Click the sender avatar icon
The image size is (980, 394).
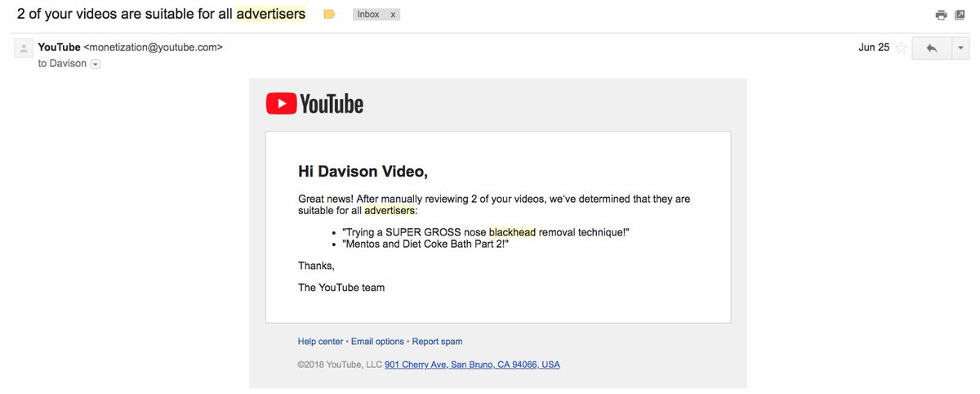(23, 48)
